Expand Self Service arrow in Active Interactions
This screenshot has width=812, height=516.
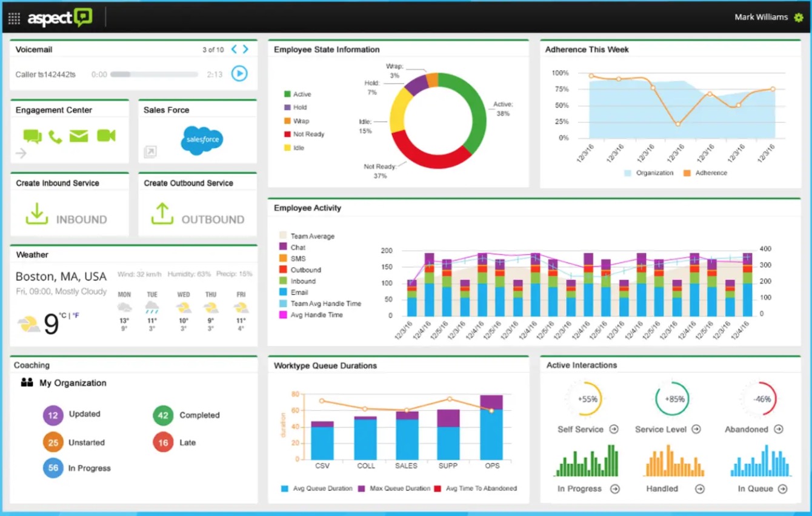614,429
